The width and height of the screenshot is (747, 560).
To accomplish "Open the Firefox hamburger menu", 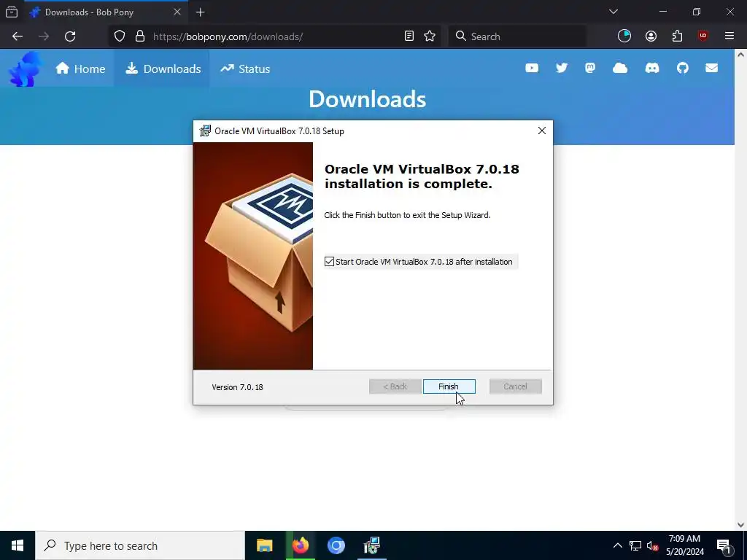I will 729,36.
